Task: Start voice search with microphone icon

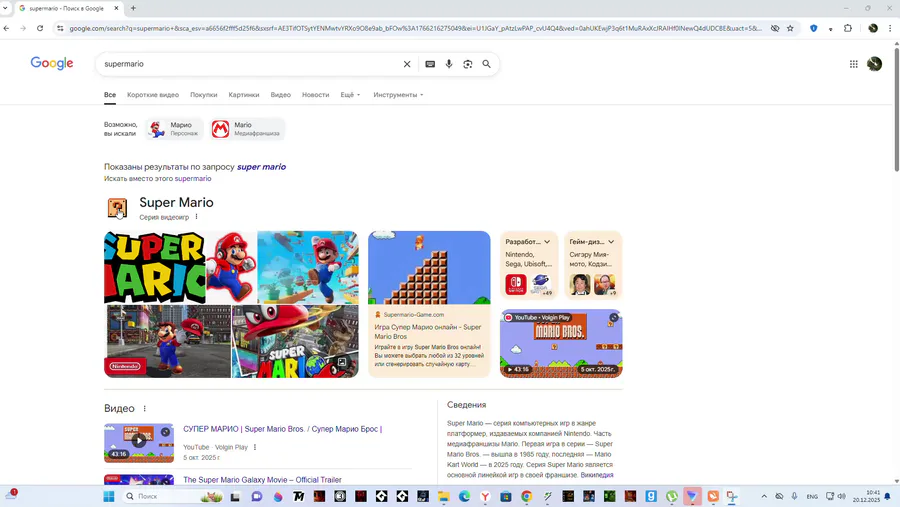Action: [x=449, y=64]
